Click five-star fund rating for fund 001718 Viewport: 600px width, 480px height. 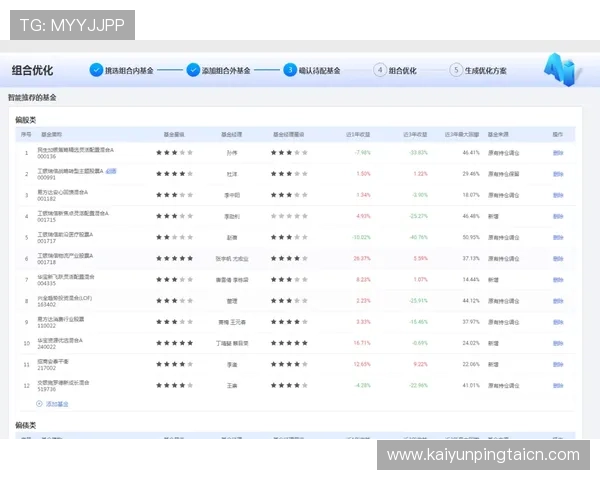(x=174, y=258)
